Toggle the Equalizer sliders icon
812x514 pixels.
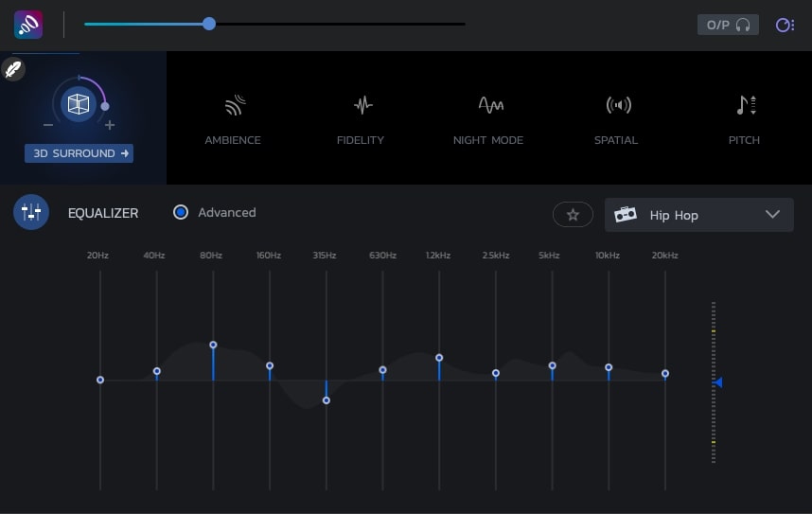point(31,213)
